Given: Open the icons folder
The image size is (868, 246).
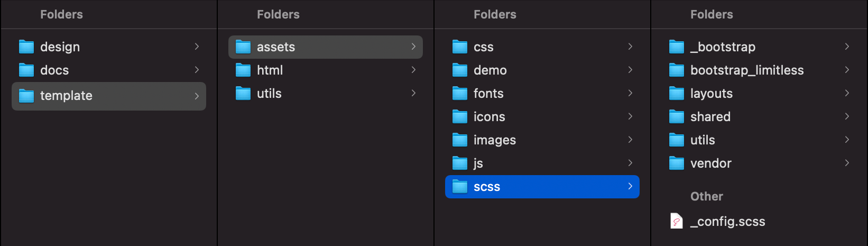Looking at the screenshot, I should (x=489, y=117).
